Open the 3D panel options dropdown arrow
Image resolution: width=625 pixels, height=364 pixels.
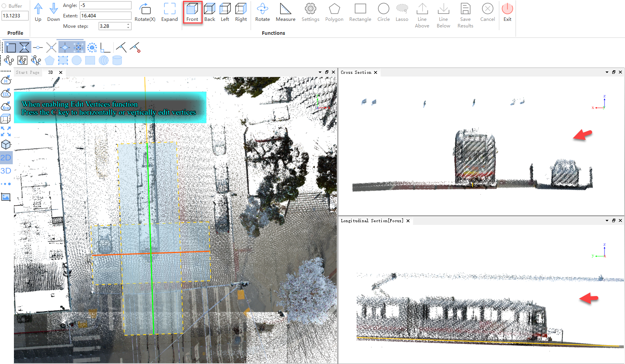320,72
